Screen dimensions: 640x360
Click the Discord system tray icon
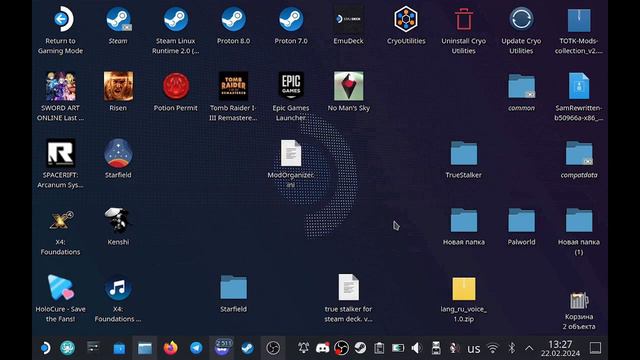[322, 348]
